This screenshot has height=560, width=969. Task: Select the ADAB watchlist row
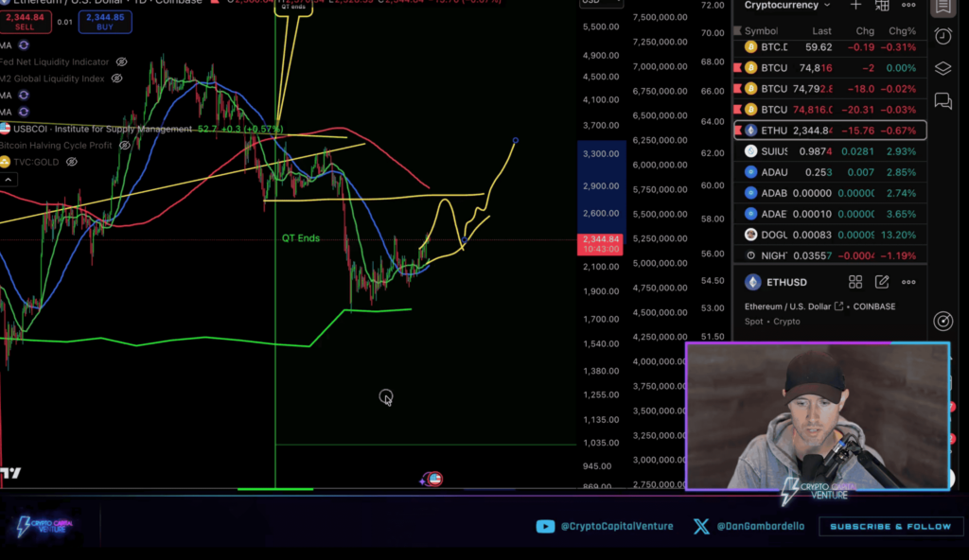pyautogui.click(x=830, y=194)
